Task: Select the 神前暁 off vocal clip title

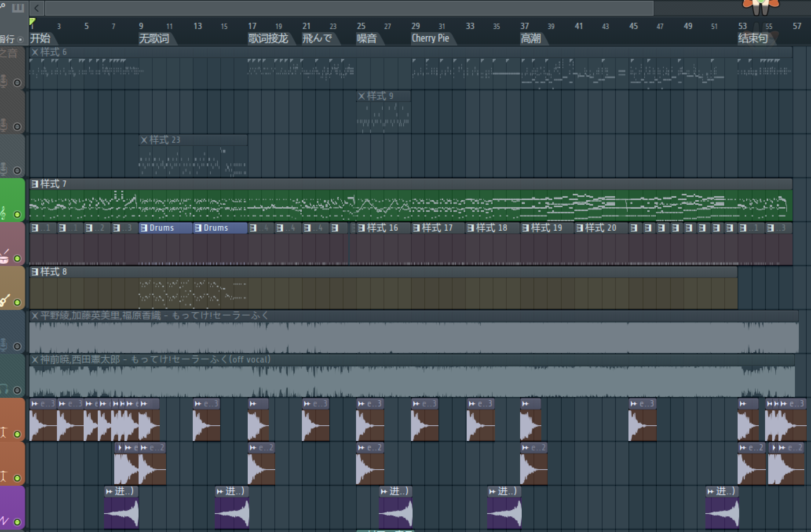Action: pos(155,359)
